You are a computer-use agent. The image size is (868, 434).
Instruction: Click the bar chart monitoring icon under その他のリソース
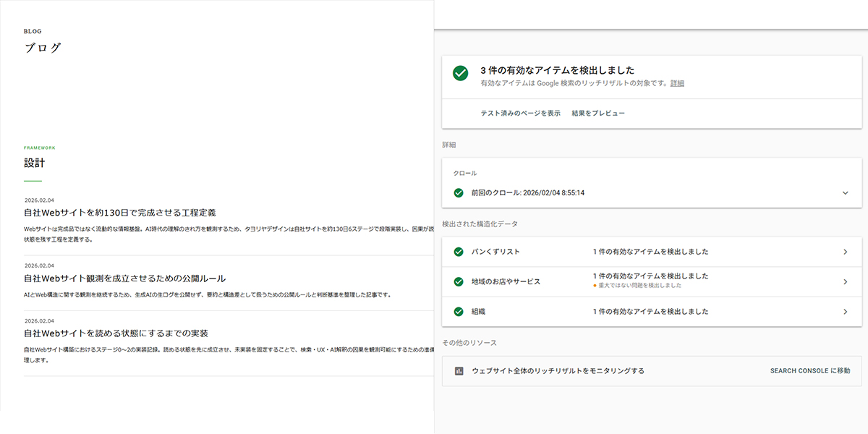458,370
